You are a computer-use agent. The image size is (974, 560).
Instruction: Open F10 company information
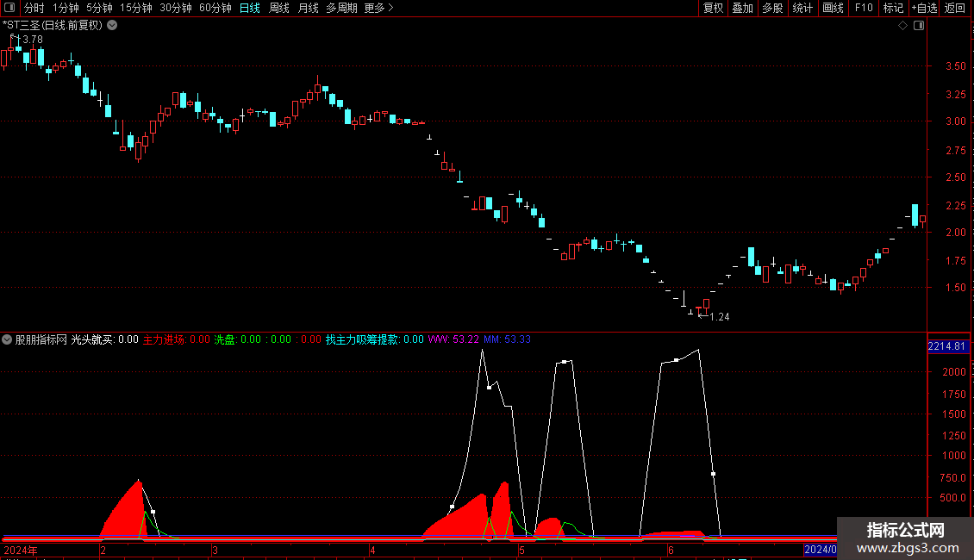click(864, 8)
